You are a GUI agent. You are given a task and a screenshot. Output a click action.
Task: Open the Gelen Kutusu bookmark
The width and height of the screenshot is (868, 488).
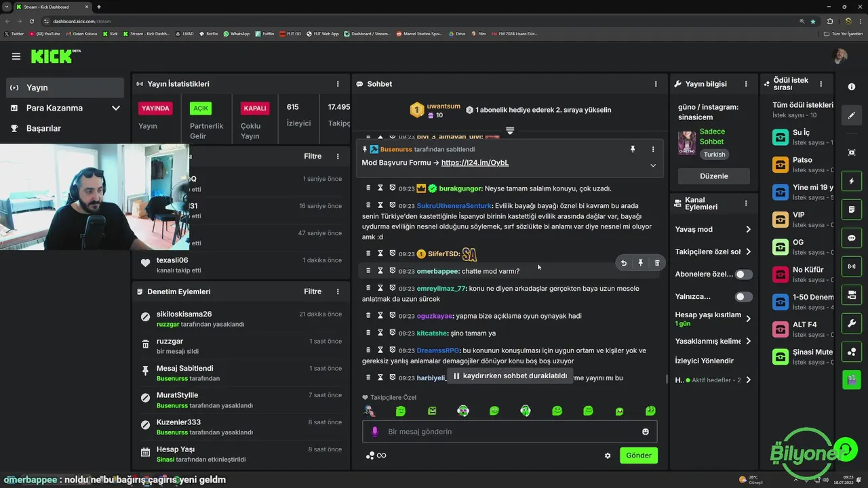coord(81,33)
